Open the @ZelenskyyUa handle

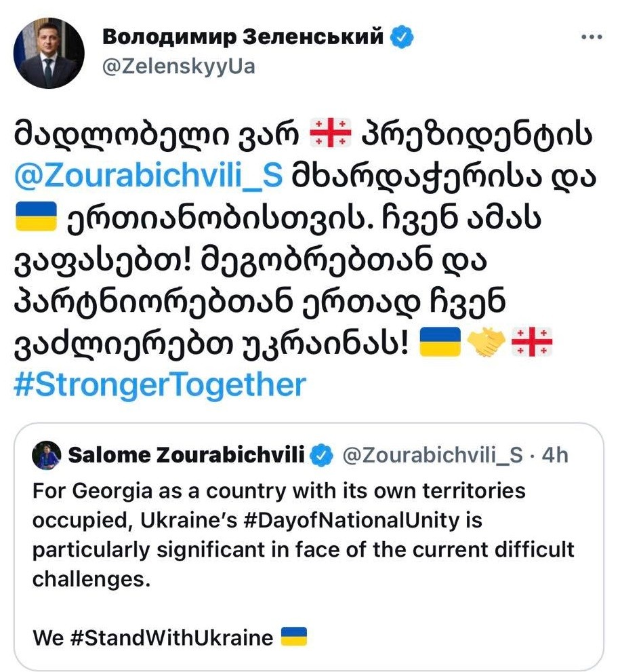pyautogui.click(x=178, y=67)
